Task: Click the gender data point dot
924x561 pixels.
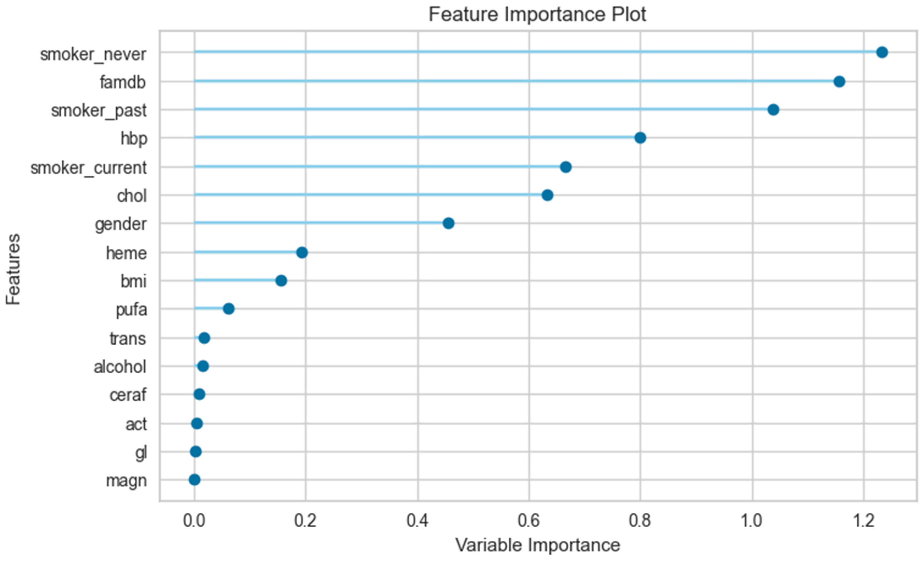Action: tap(449, 223)
